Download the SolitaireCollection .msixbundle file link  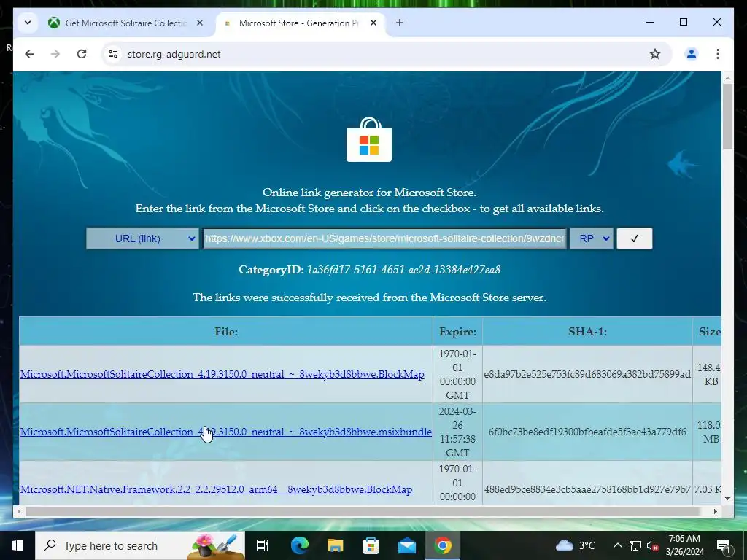tap(226, 432)
